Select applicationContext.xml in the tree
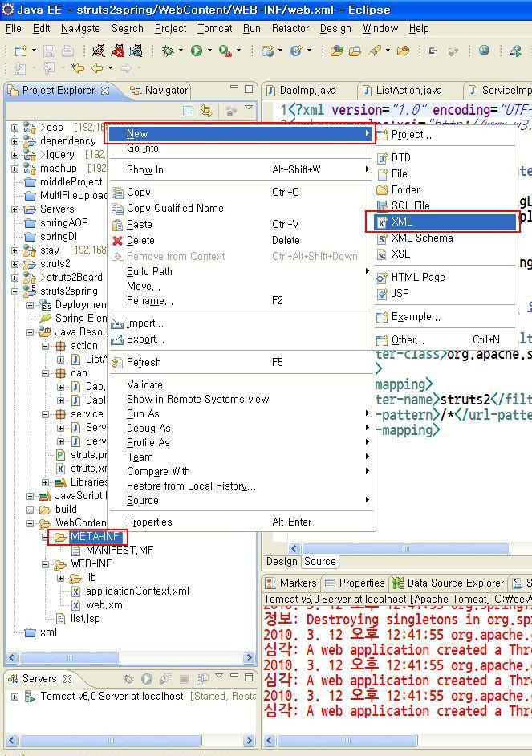Viewport: 532px width, 756px height. [x=137, y=591]
